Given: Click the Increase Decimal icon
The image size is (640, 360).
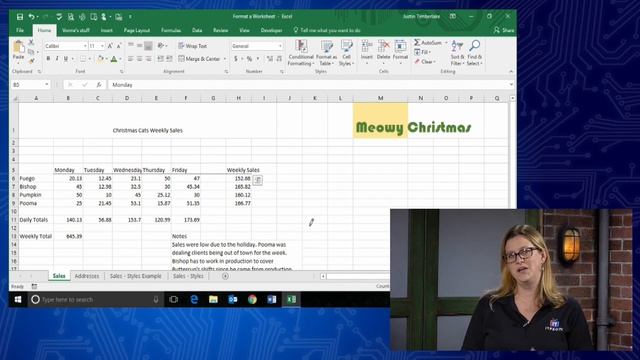Looking at the screenshot, I should click(270, 59).
